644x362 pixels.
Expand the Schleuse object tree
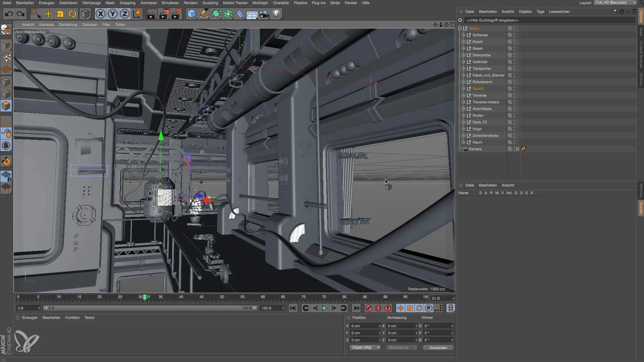pos(464,35)
